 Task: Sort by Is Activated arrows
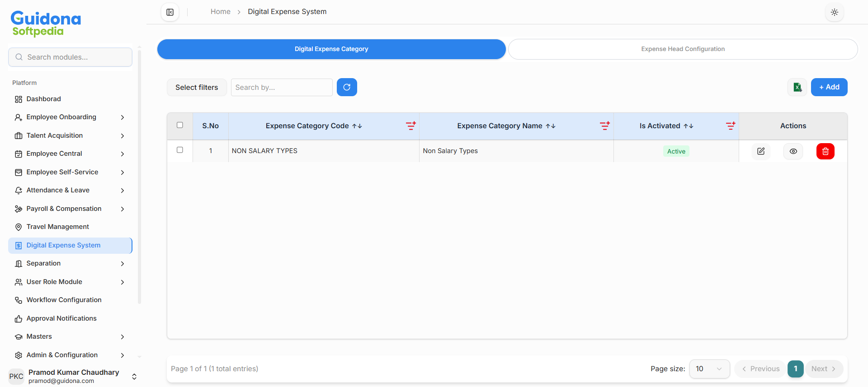click(689, 126)
